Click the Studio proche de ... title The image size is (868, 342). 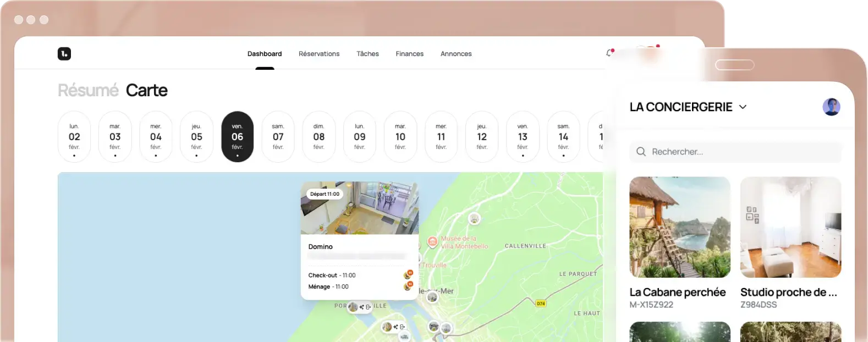(x=789, y=293)
